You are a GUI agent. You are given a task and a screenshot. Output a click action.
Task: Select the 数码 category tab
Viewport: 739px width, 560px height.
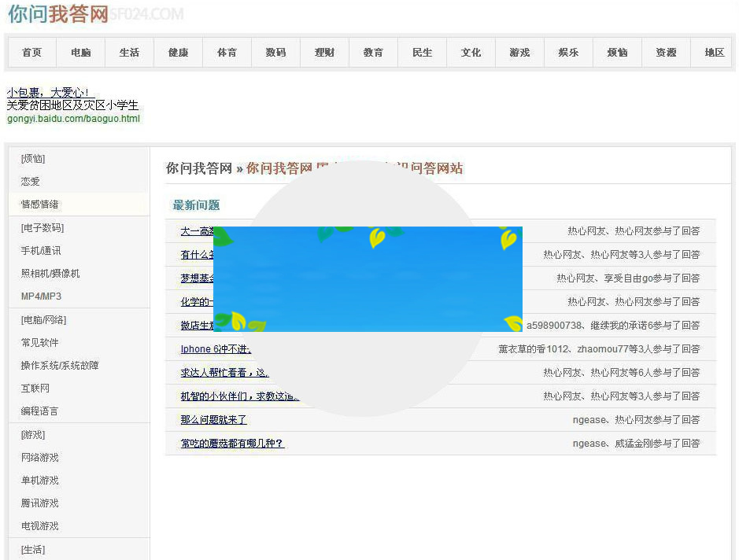[275, 53]
